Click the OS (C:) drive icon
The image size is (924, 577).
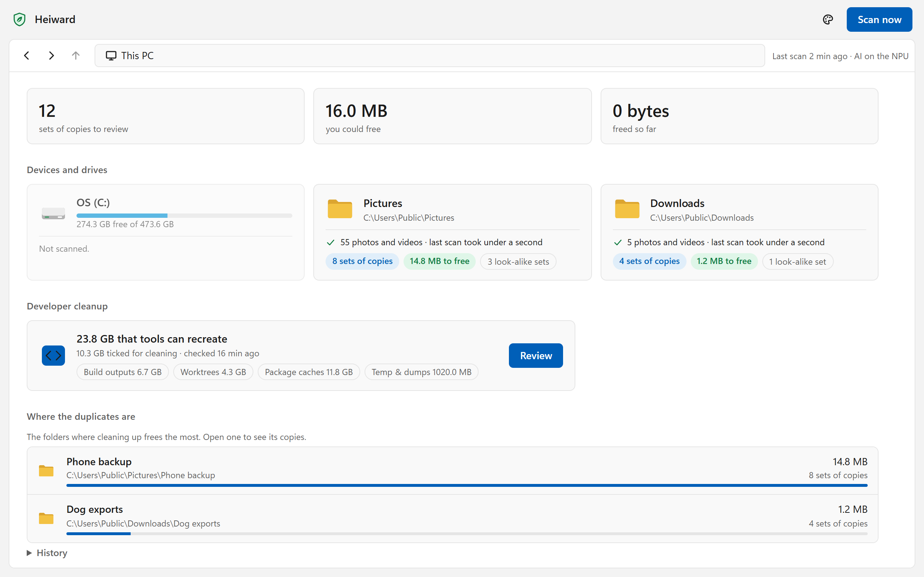(53, 213)
